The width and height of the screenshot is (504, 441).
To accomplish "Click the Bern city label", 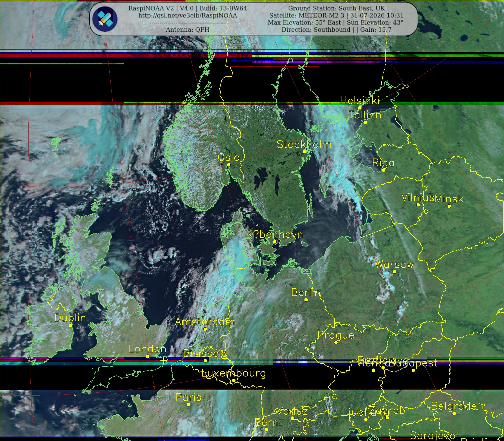I will click(266, 423).
